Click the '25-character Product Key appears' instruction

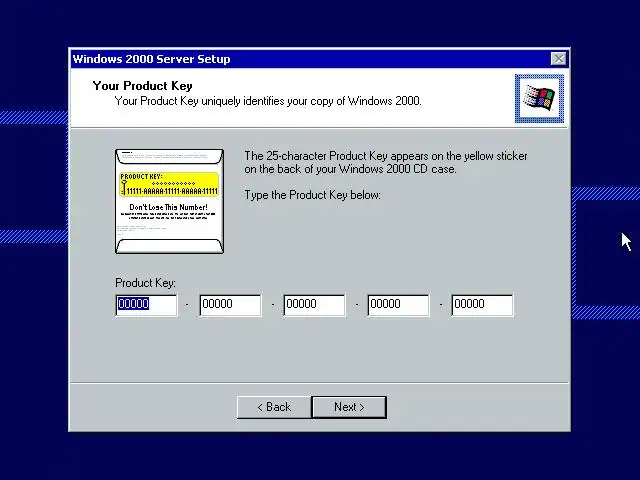click(x=386, y=162)
